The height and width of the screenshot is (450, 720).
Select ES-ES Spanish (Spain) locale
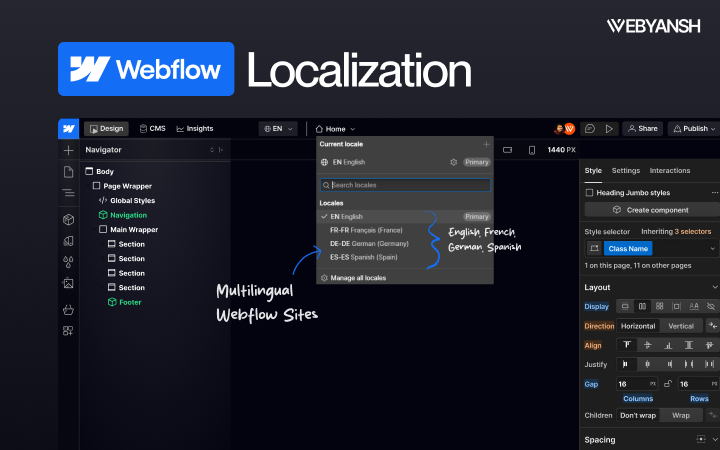[x=405, y=257]
